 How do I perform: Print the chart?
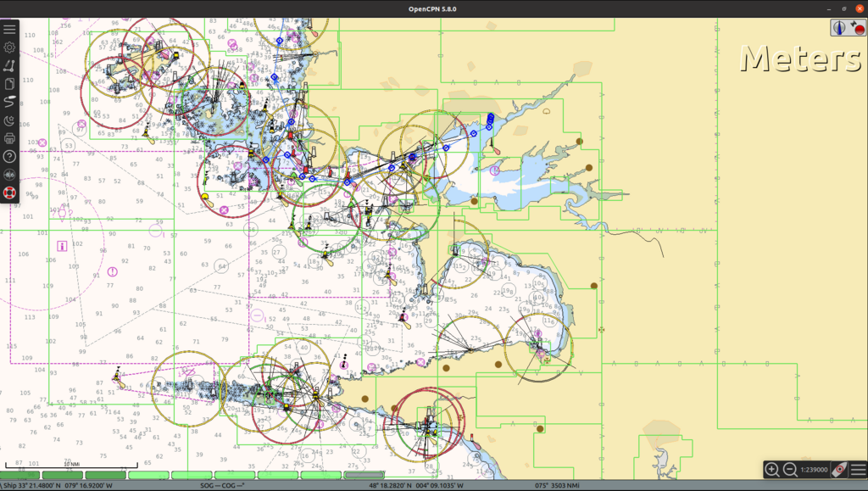click(x=9, y=138)
